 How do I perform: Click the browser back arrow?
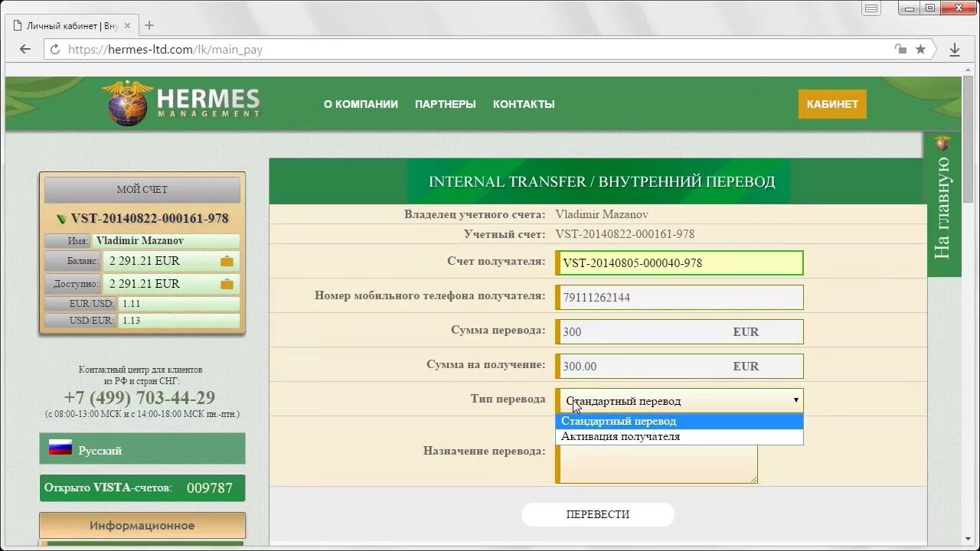[x=25, y=49]
